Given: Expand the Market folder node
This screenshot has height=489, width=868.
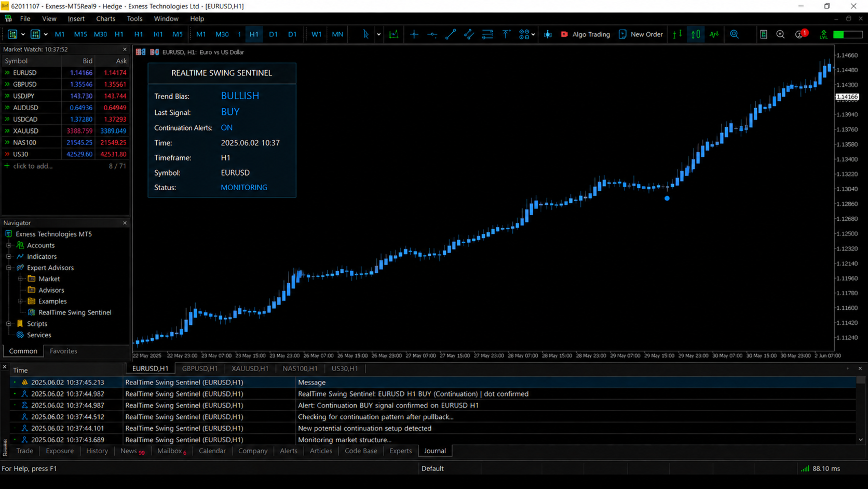Looking at the screenshot, I should tap(21, 279).
